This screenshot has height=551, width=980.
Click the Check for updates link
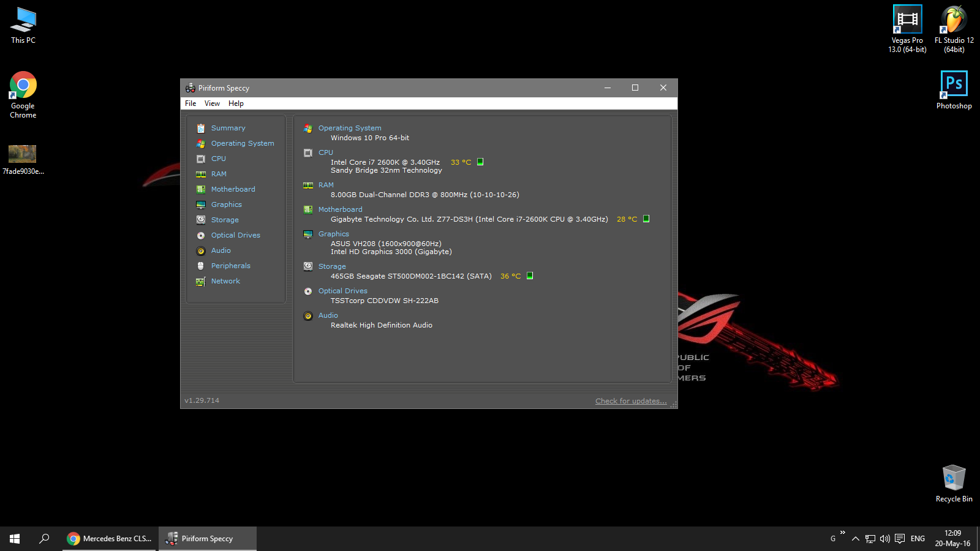point(630,401)
